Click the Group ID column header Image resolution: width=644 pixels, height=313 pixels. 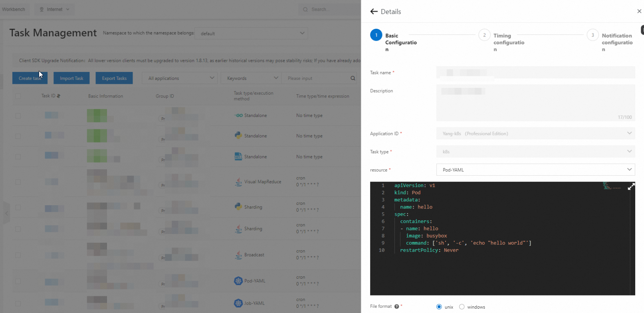pos(165,96)
